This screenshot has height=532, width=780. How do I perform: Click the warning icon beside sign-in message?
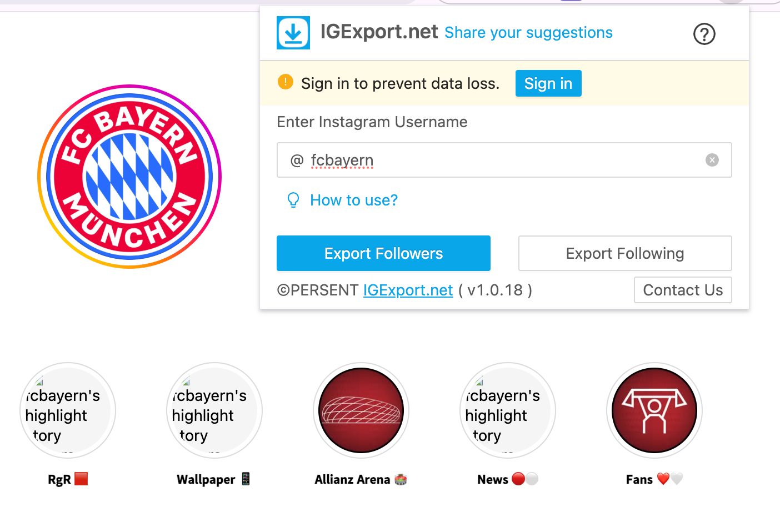click(x=285, y=82)
